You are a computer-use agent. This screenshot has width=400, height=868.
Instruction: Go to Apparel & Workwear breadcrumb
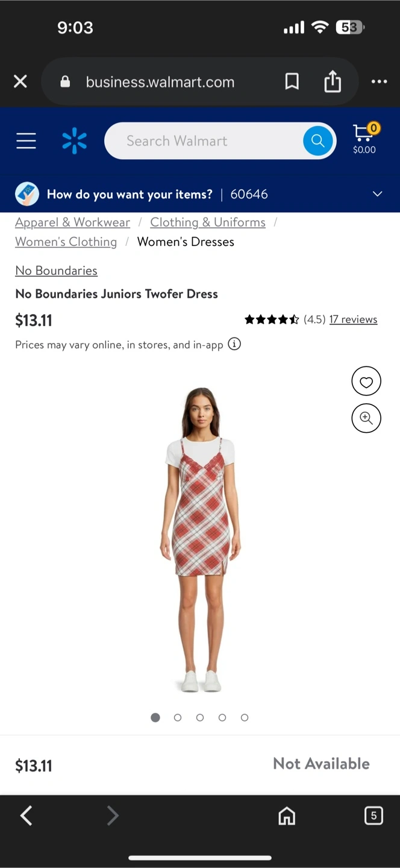[x=72, y=222]
